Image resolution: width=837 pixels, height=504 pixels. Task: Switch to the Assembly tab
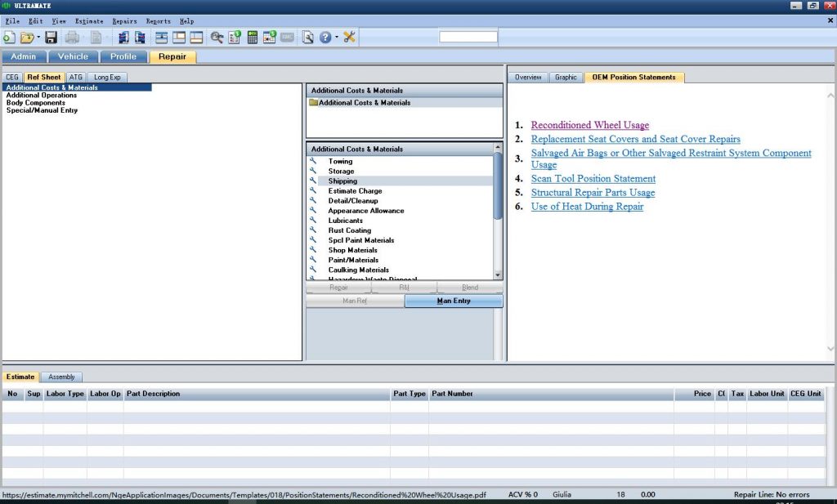point(61,377)
